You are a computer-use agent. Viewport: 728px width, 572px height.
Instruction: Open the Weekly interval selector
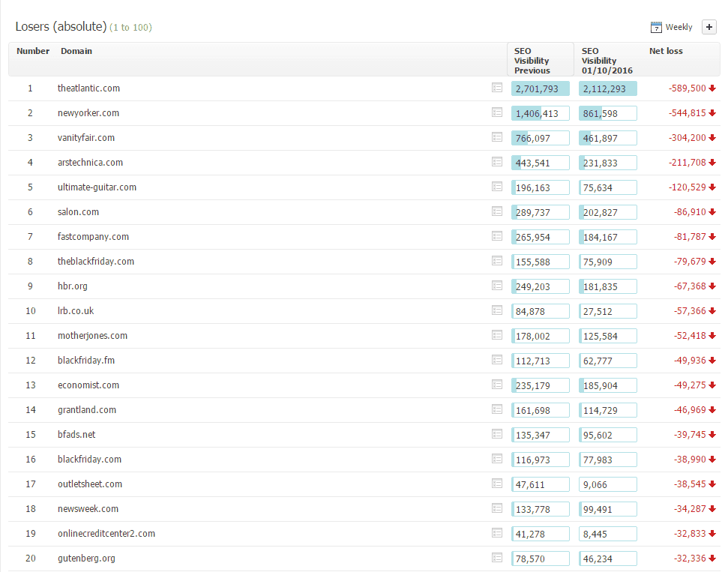pos(679,28)
